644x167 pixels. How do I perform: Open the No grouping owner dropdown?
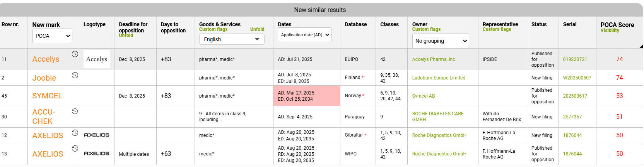[x=441, y=41]
